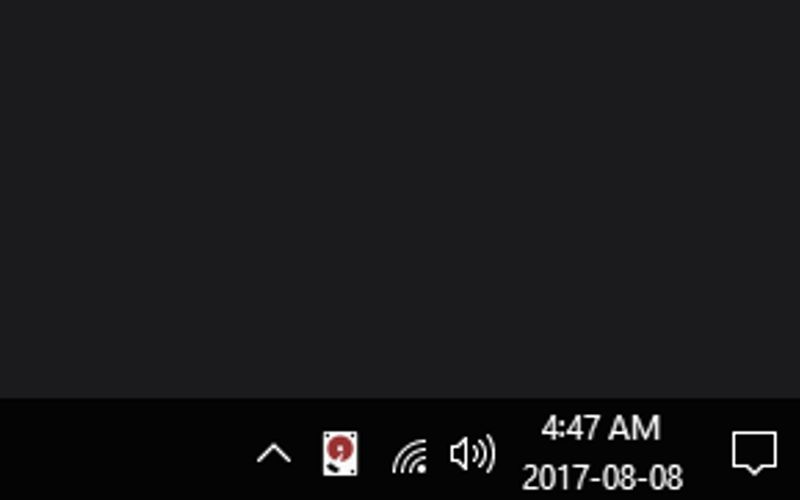Image resolution: width=800 pixels, height=500 pixels.
Task: Open the Wi-Fi network flyout
Action: pyautogui.click(x=410, y=456)
